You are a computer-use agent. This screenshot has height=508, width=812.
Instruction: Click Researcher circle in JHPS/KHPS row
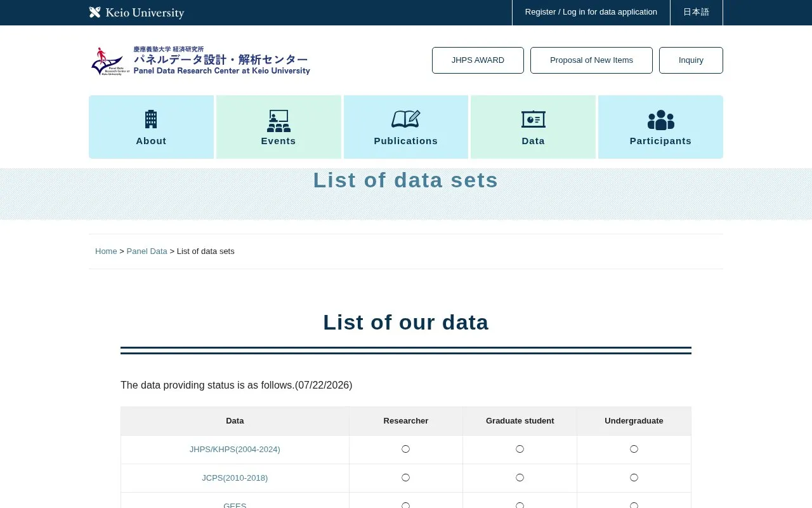[x=406, y=449]
